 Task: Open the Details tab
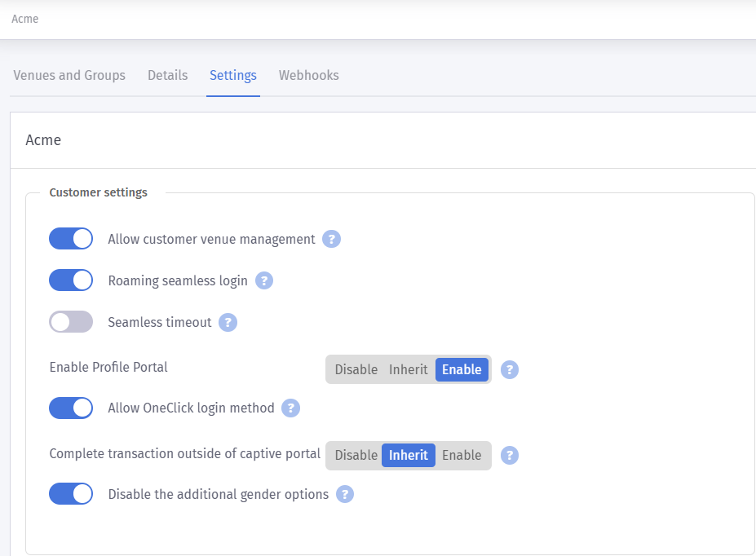[x=168, y=75]
